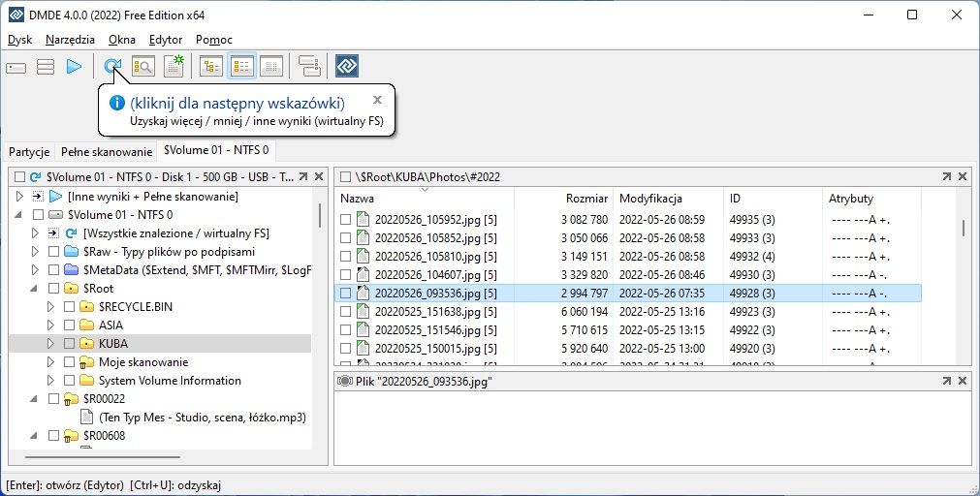Tick the $RECYCLE.BIN checkbox
Screen dimensions: 980x496
click(70, 307)
